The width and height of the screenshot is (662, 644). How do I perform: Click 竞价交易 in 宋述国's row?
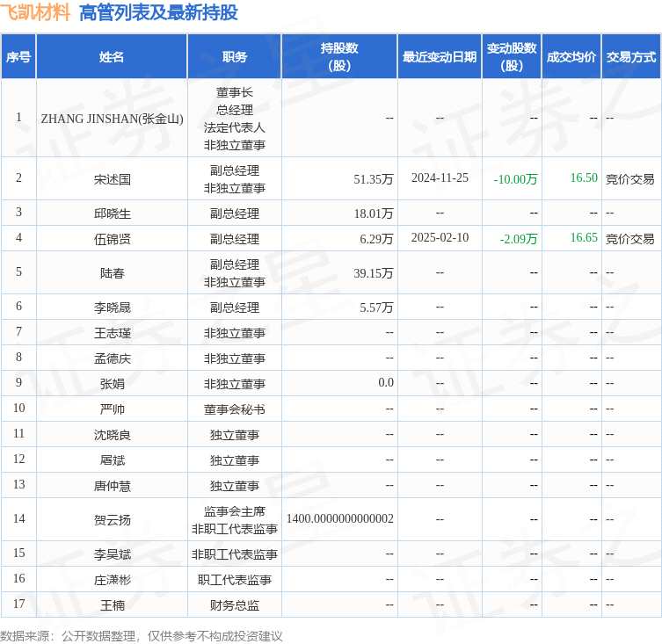pyautogui.click(x=630, y=179)
